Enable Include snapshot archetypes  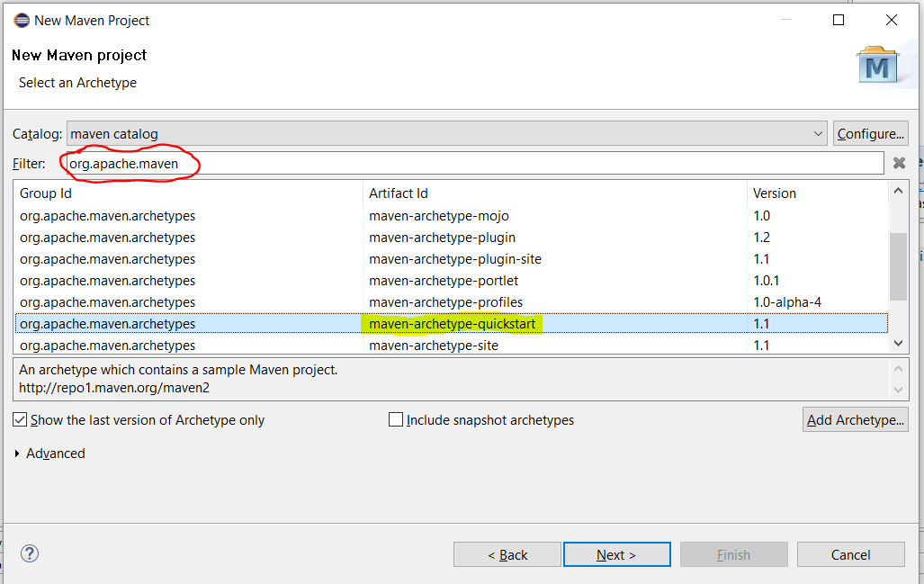coord(395,419)
